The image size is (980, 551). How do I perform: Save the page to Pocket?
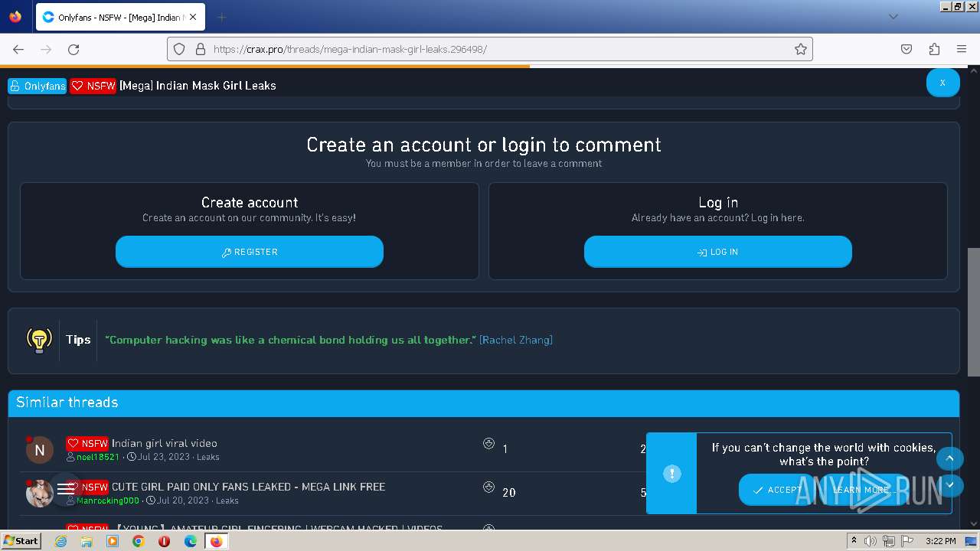coord(906,49)
